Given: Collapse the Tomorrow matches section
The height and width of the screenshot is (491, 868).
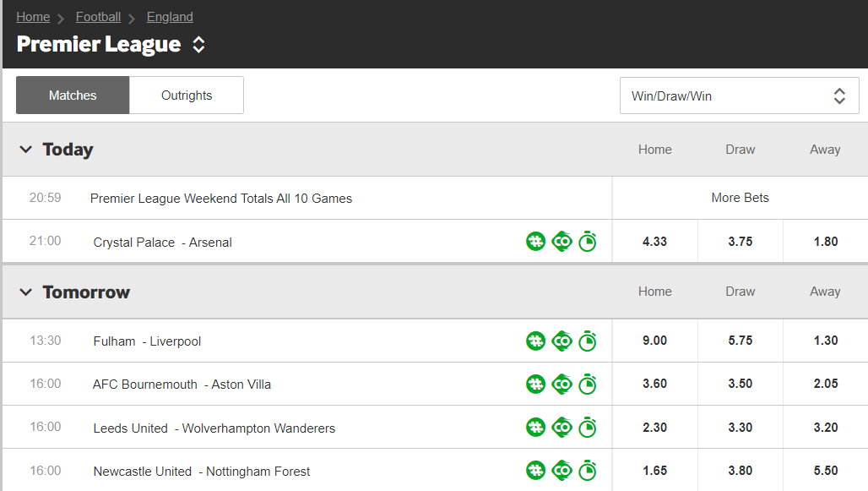Looking at the screenshot, I should (x=26, y=292).
